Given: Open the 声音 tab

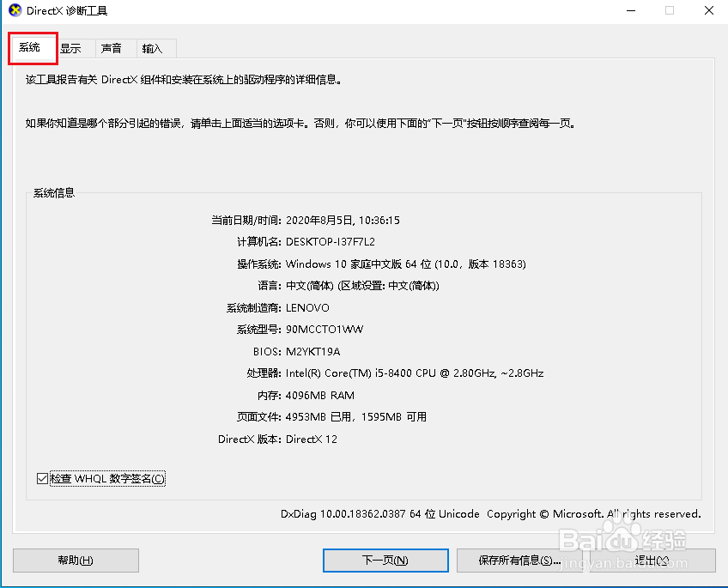Looking at the screenshot, I should click(112, 48).
